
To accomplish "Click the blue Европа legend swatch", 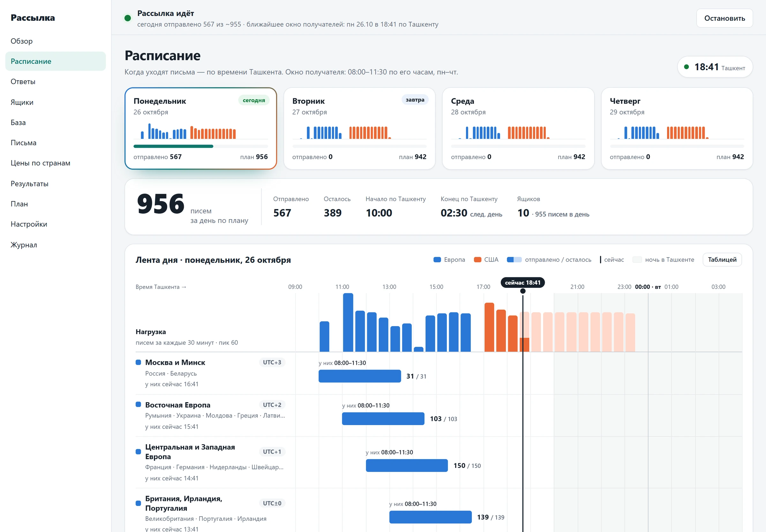I will coord(437,260).
